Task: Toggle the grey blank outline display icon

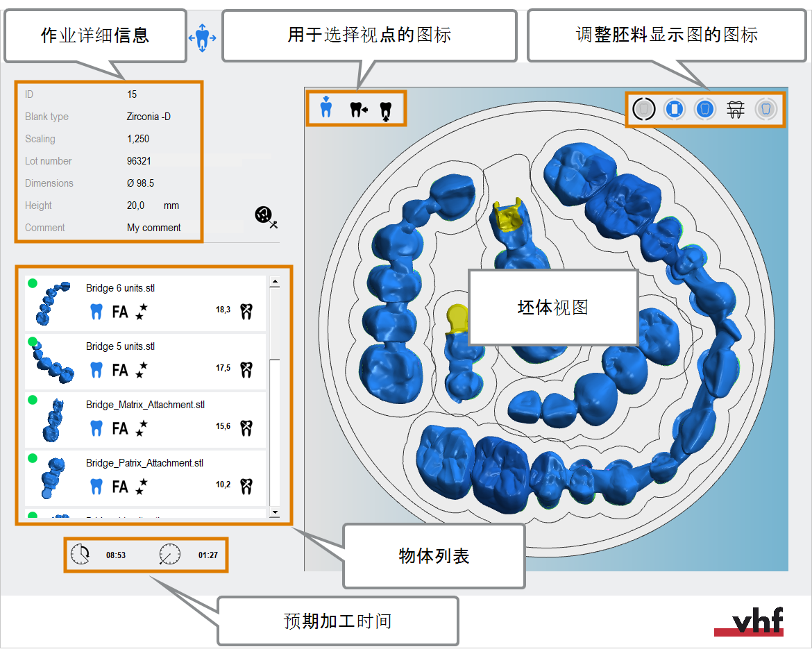Action: pyautogui.click(x=643, y=110)
